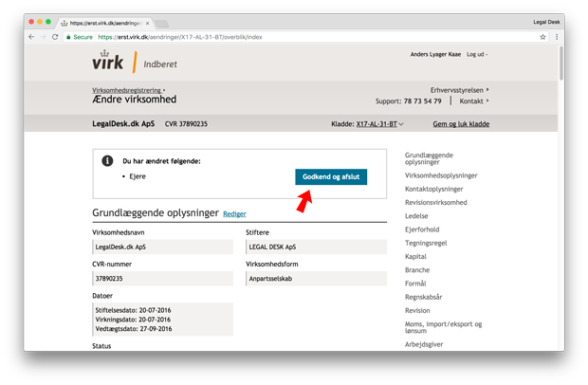Bookmark page with the star icon
This screenshot has height=385, width=588.
(542, 37)
